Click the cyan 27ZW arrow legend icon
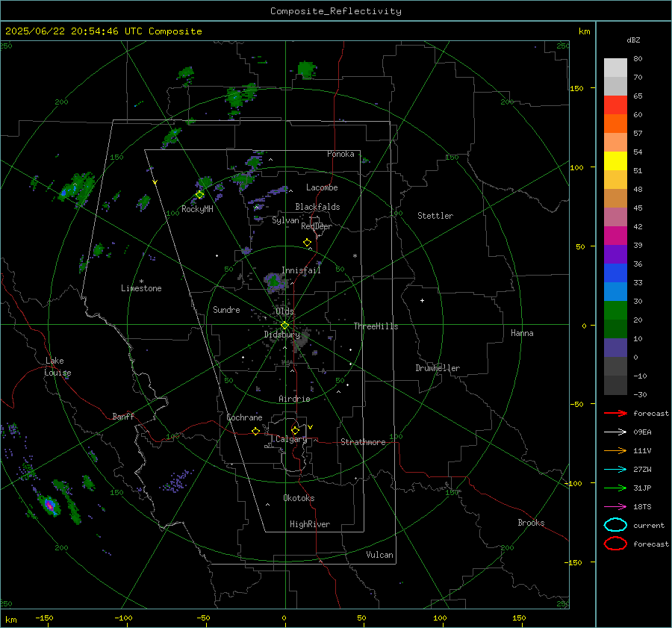 tap(615, 470)
